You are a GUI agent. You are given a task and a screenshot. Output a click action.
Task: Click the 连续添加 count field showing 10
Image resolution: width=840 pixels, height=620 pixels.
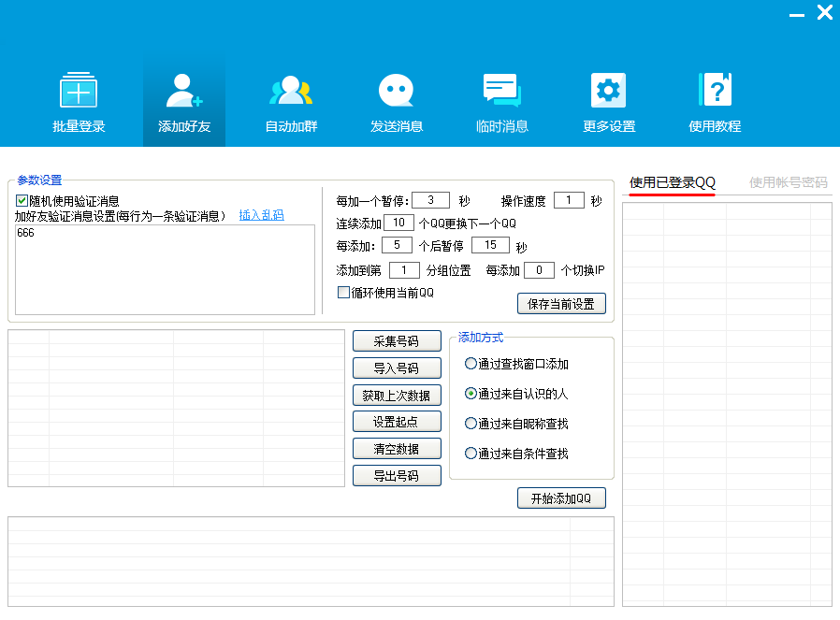(x=398, y=223)
